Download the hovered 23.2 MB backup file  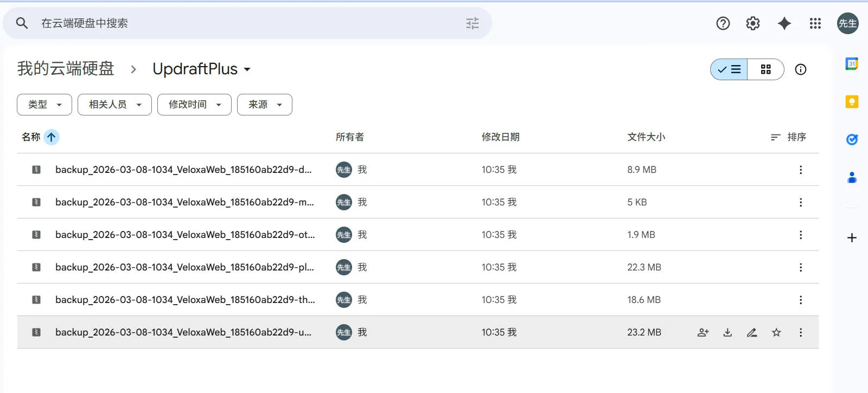pos(727,332)
